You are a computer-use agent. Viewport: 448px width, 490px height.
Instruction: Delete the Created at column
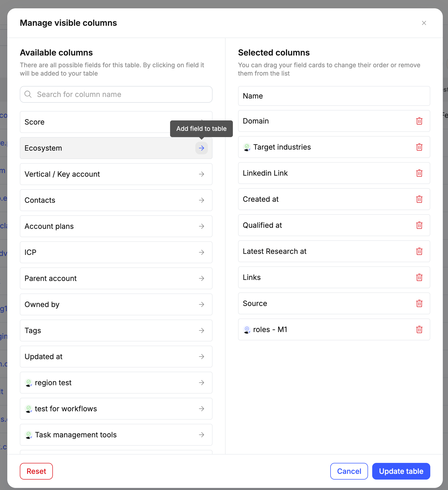419,199
